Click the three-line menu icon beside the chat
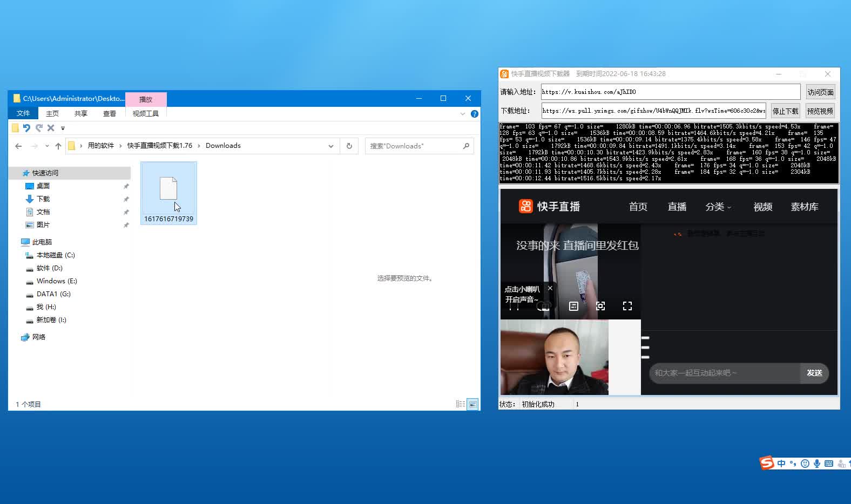The width and height of the screenshot is (851, 504). tap(645, 348)
